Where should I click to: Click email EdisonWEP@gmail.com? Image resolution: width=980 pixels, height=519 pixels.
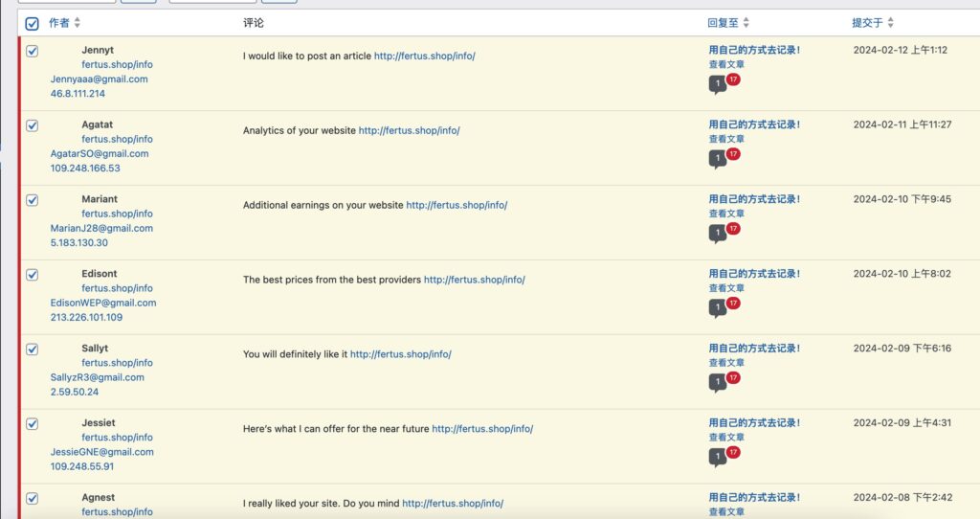[x=103, y=303]
